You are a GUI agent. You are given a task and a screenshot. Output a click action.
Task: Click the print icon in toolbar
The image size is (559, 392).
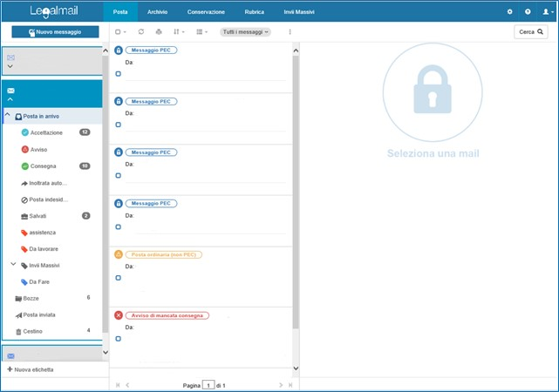click(x=159, y=31)
